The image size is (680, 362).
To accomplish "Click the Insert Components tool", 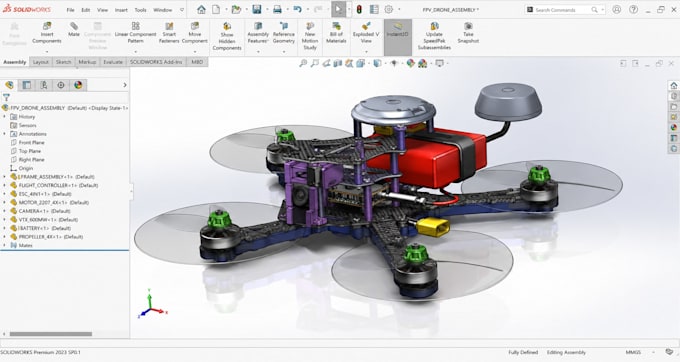I will (x=46, y=33).
